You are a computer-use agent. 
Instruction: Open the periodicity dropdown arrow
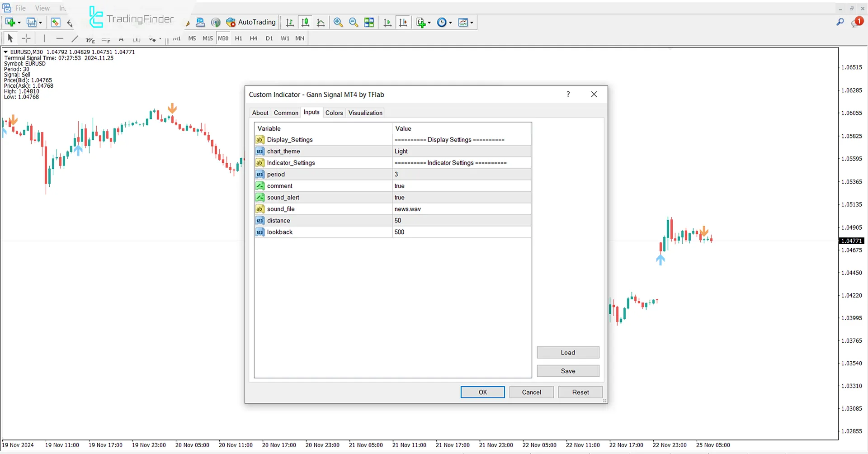click(x=451, y=22)
